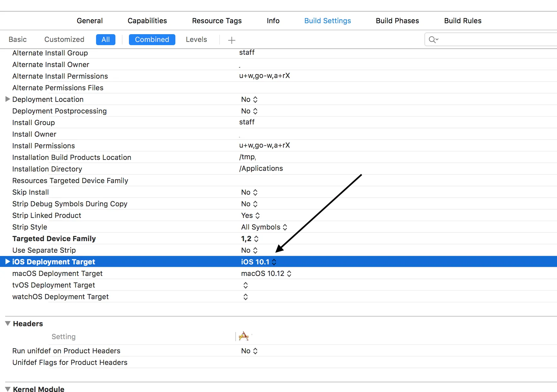The height and width of the screenshot is (392, 557).
Task: Select the Strip Style setting name
Action: (x=30, y=227)
